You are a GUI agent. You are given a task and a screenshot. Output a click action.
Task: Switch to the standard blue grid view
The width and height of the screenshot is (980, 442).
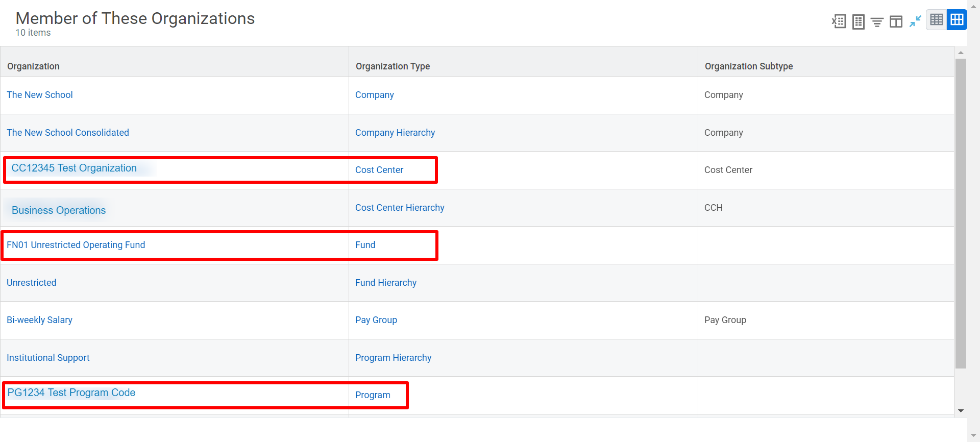[x=957, y=20]
